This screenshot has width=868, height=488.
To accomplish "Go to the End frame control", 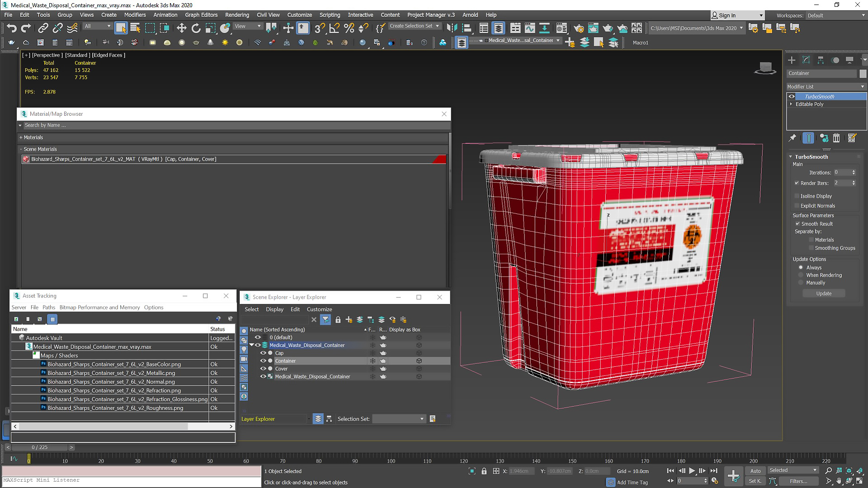I will coord(713,471).
